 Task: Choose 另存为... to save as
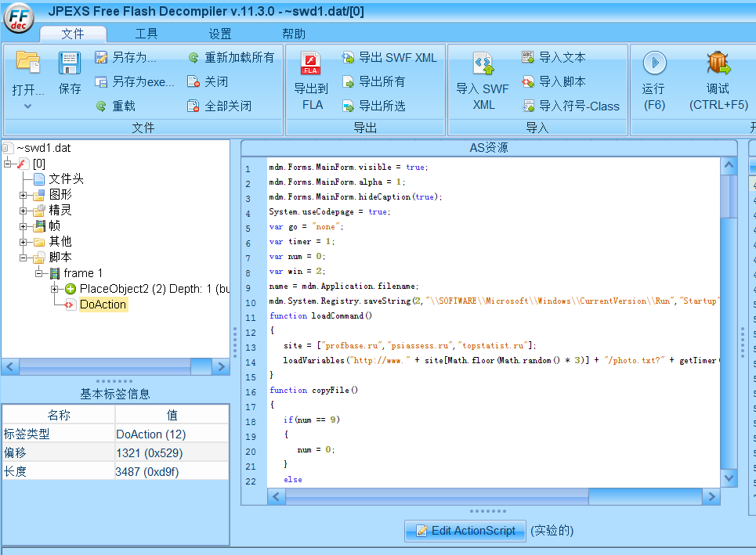coord(125,57)
